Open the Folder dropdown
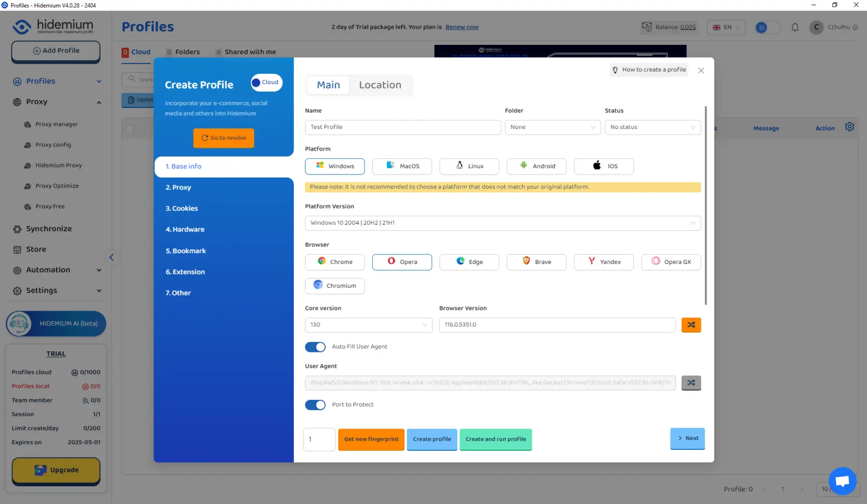This screenshot has width=867, height=504. tap(553, 127)
